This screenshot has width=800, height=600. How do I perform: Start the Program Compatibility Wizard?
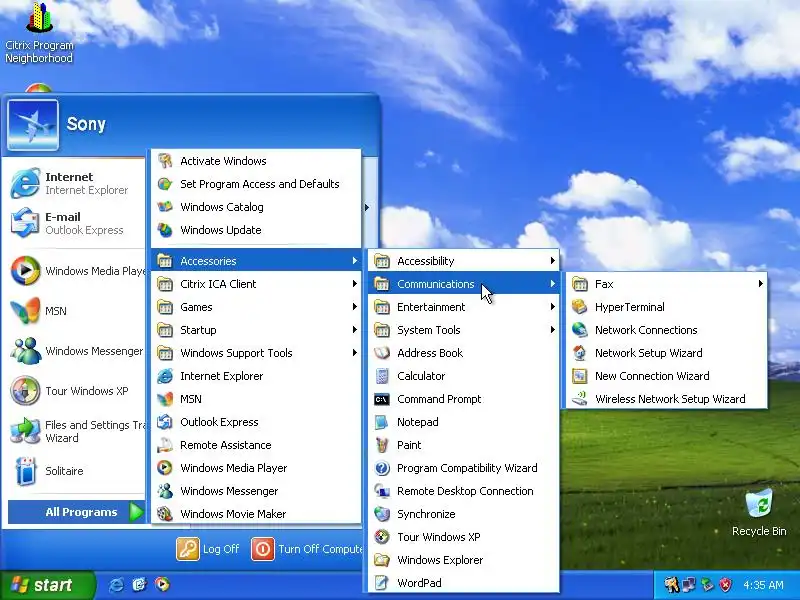464,468
